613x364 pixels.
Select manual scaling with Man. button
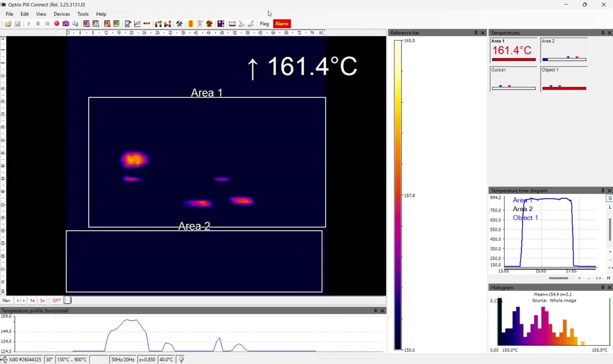tap(7, 300)
